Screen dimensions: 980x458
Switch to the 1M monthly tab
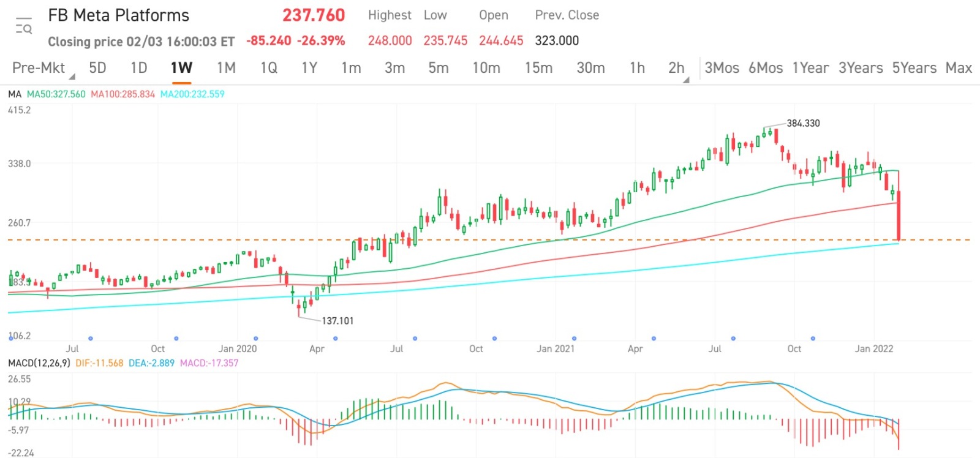[226, 68]
